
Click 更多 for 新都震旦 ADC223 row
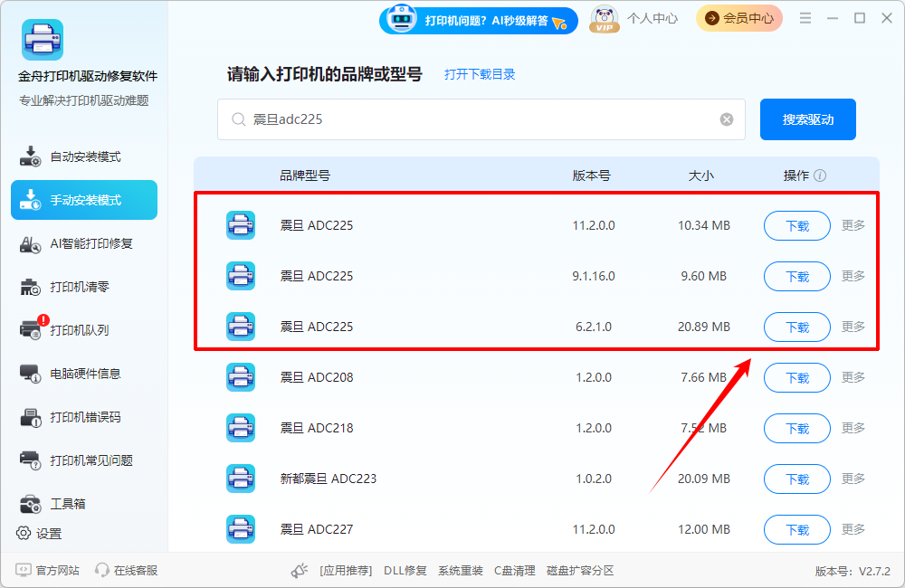(x=853, y=479)
